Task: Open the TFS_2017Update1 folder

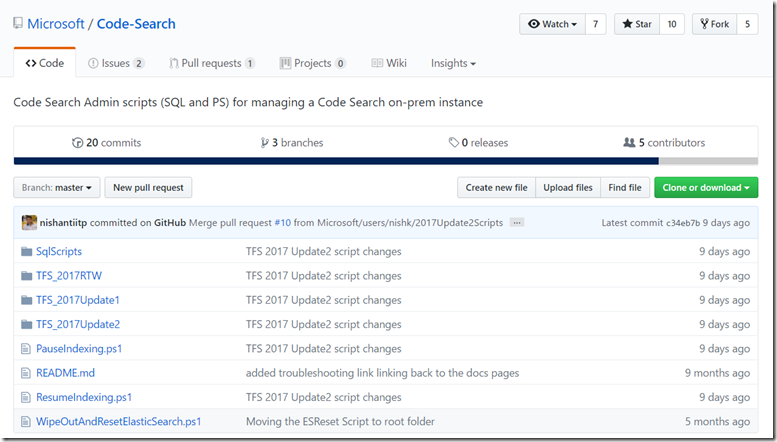Action: click(78, 300)
